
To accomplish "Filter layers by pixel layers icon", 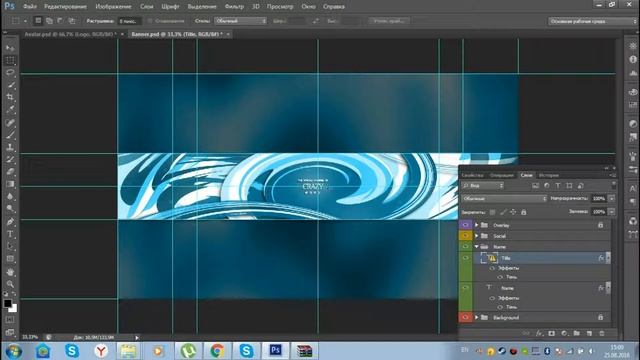I will tap(535, 186).
